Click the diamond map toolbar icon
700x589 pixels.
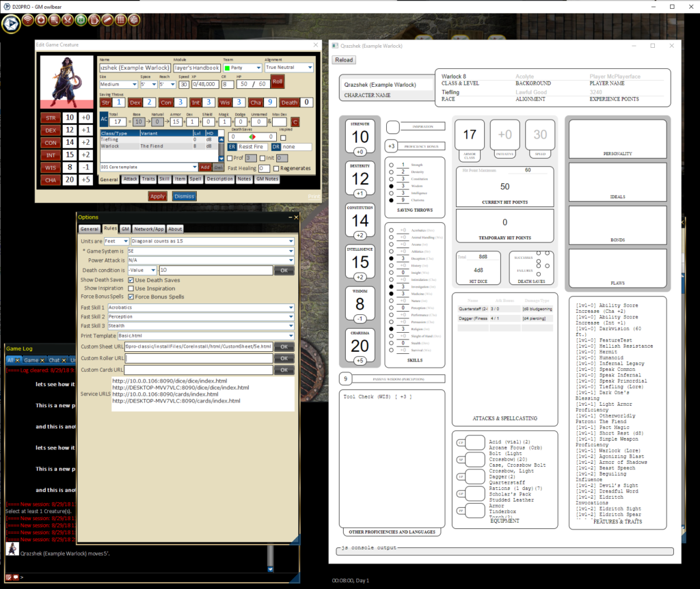[x=41, y=20]
